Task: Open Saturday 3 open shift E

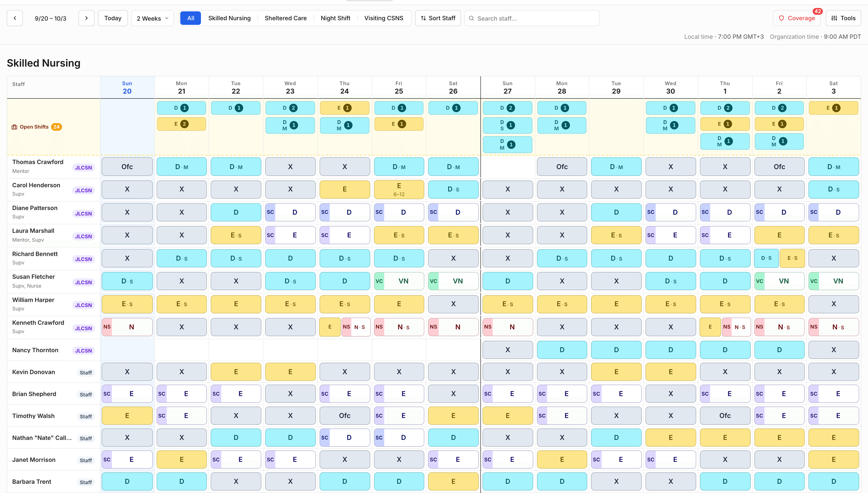Action: point(833,108)
